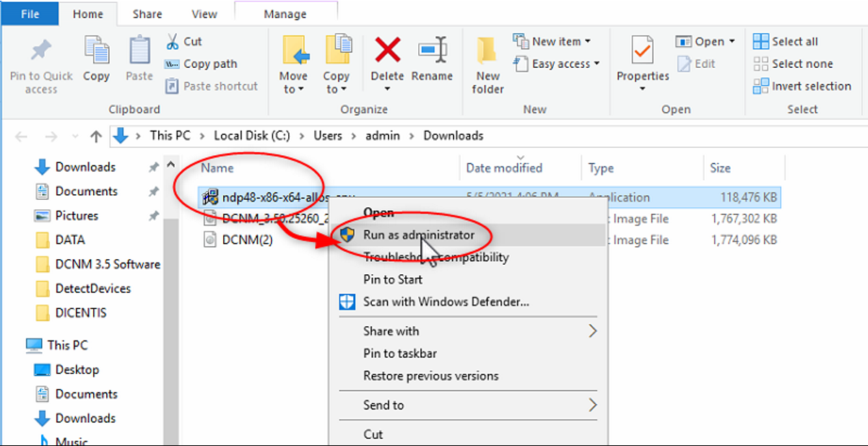Image resolution: width=868 pixels, height=446 pixels.
Task: Open the New item dropdown
Action: tap(552, 41)
